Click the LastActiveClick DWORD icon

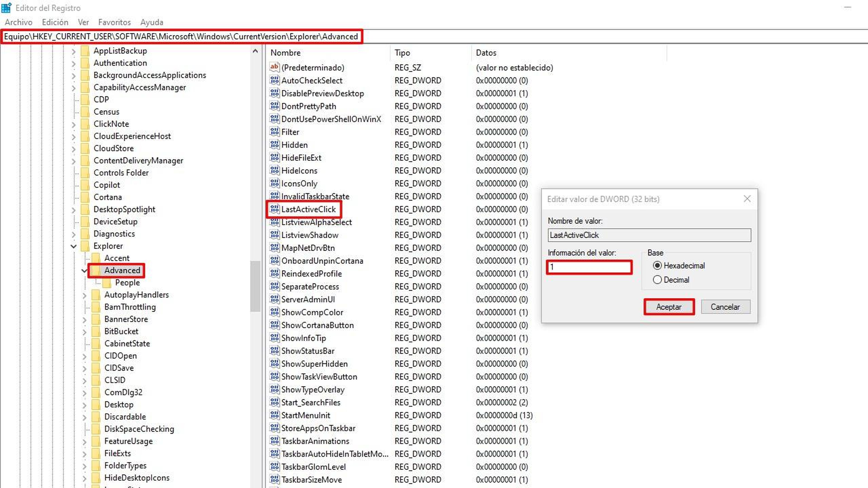pyautogui.click(x=274, y=209)
